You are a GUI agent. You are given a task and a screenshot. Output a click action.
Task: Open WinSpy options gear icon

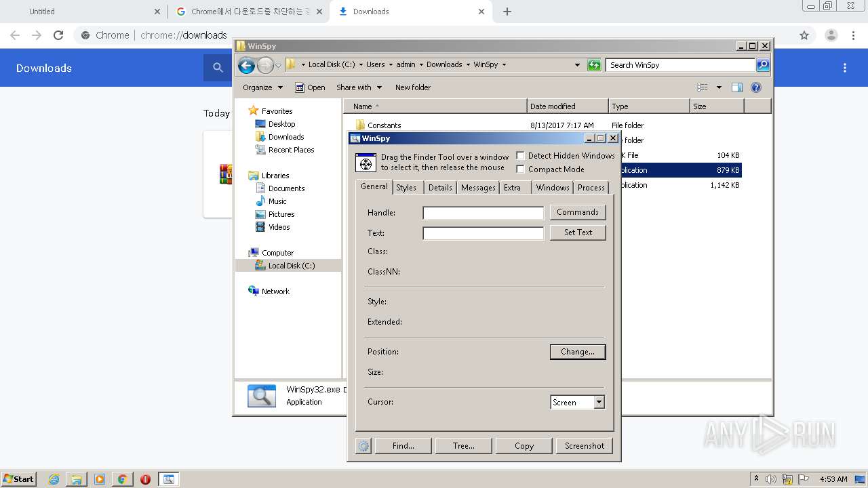click(x=363, y=445)
